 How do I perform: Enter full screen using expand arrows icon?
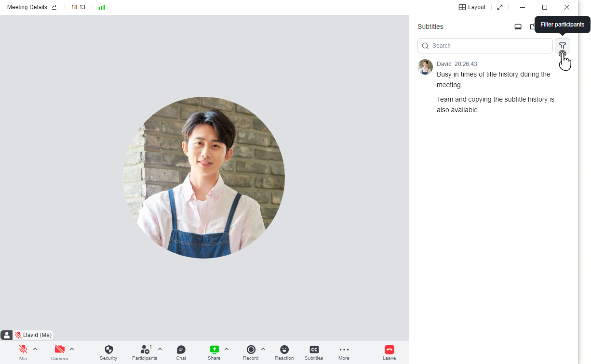(500, 7)
